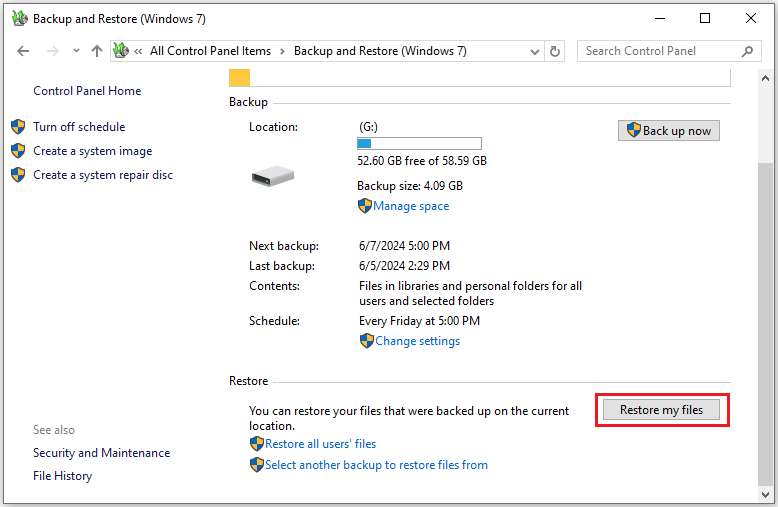
Task: Minimize the Backup and Restore window
Action: (x=660, y=19)
